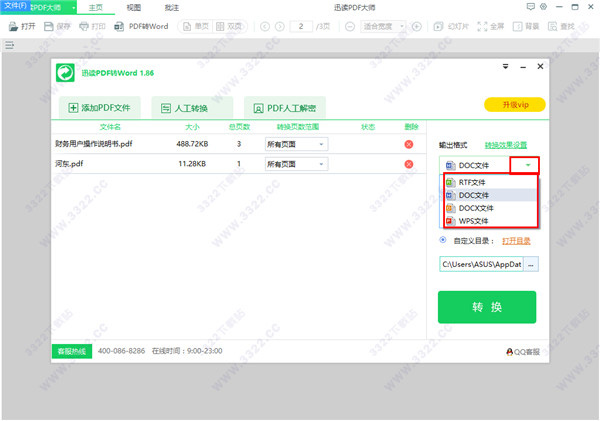Switch to the 批注 tab
The width and height of the screenshot is (600, 421).
(x=172, y=7)
